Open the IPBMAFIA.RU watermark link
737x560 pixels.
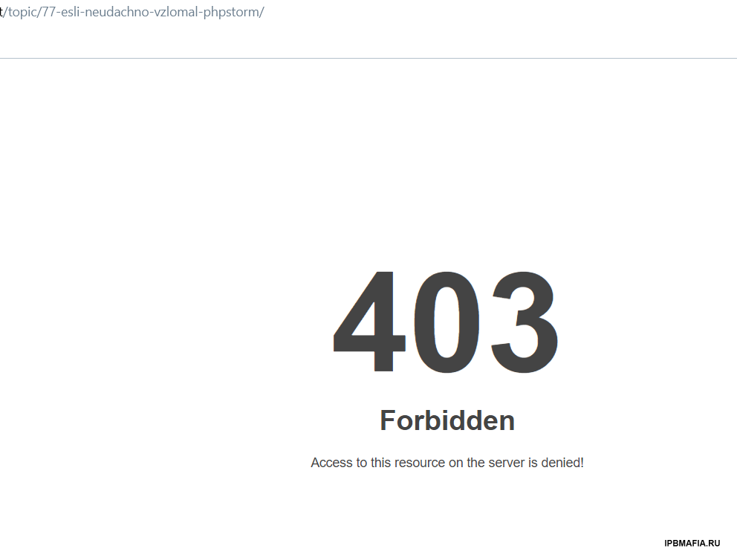click(x=692, y=544)
